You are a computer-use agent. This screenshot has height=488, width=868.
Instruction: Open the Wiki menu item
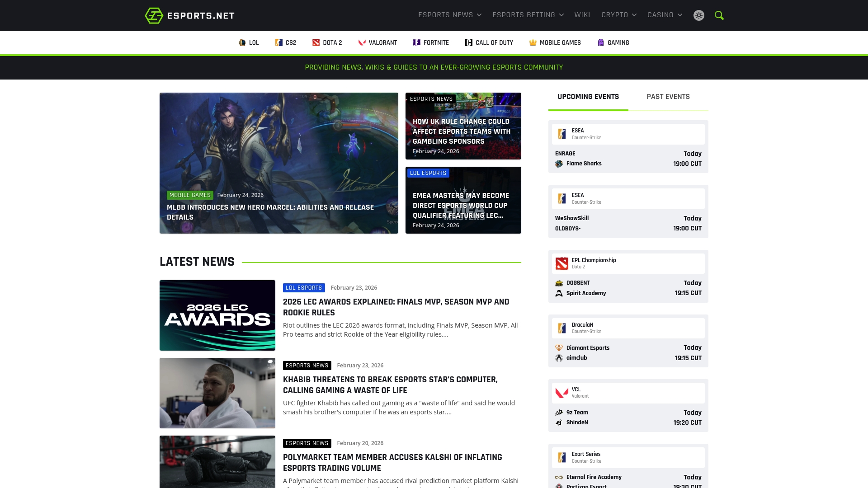coord(582,14)
